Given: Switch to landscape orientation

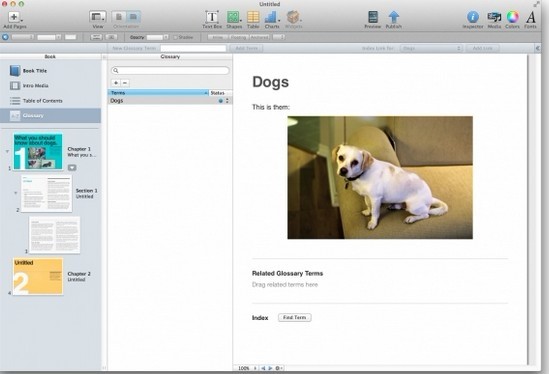Looking at the screenshot, I should coord(133,17).
